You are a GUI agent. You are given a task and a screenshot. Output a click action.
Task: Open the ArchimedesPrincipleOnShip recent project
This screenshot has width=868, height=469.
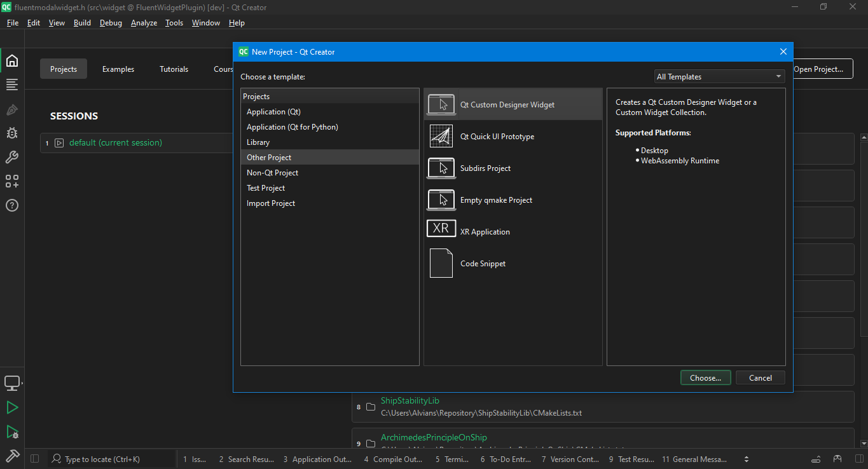[434, 438]
